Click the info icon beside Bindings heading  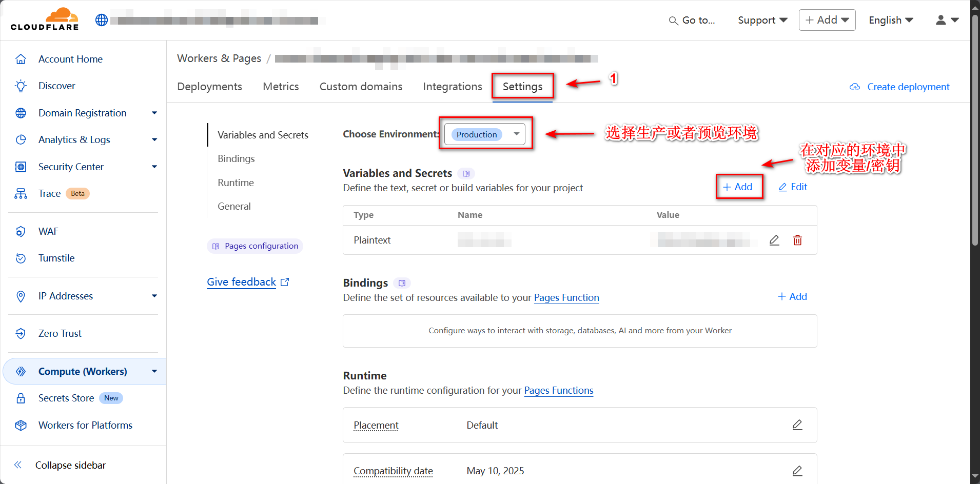pyautogui.click(x=402, y=283)
